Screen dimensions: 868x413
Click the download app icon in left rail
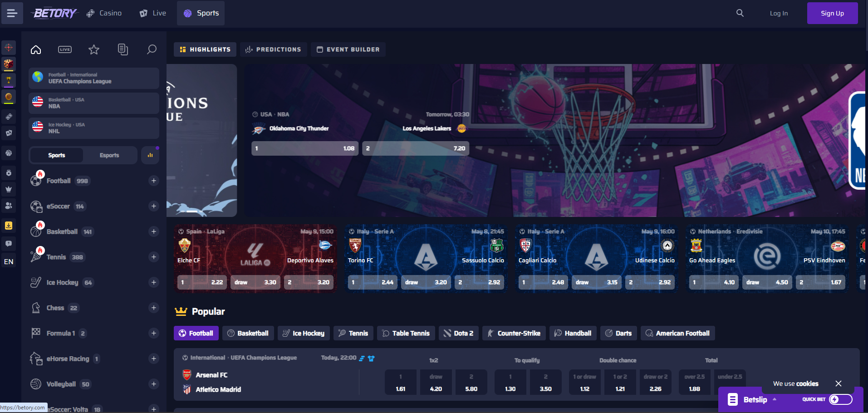pos(9,226)
